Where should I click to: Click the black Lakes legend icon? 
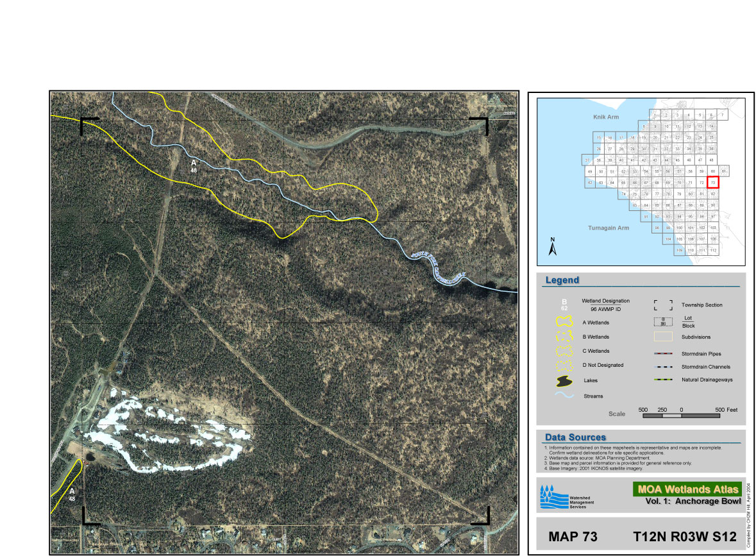coord(564,381)
